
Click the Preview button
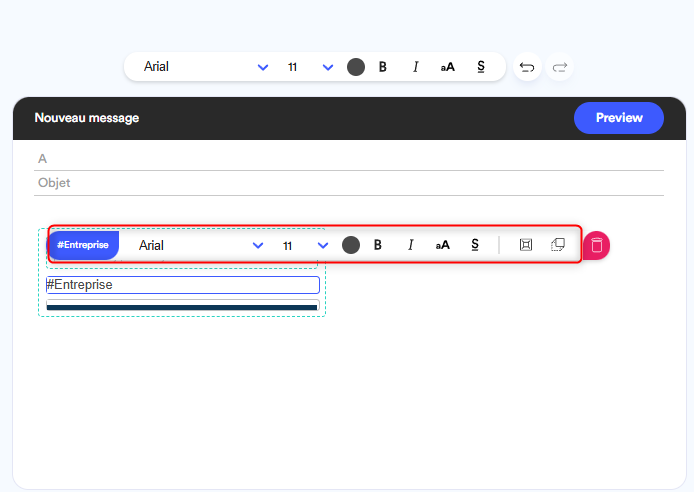(x=618, y=118)
